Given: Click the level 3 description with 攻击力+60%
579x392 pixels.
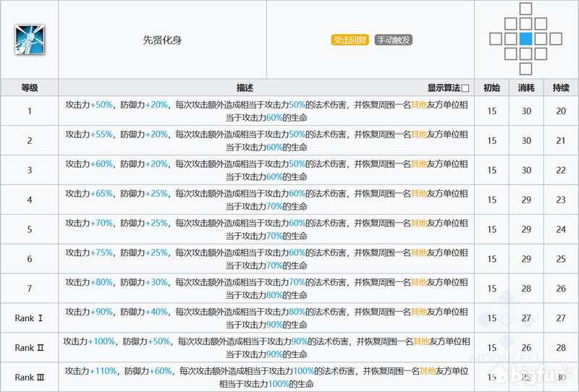Looking at the screenshot, I should point(266,170).
